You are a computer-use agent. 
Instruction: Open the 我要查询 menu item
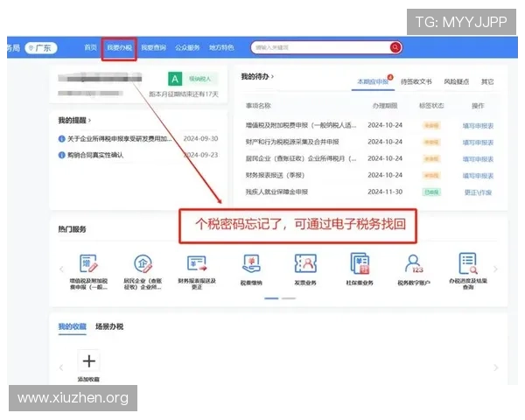point(154,47)
